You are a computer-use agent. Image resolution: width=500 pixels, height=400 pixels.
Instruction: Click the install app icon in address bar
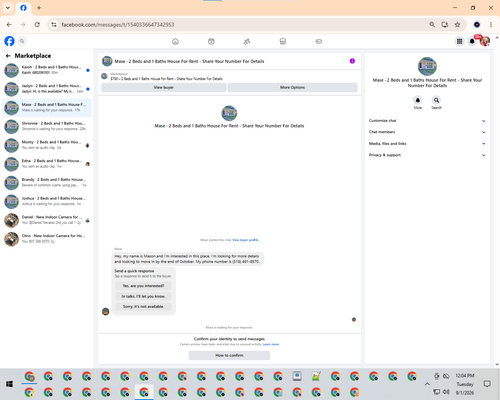click(x=445, y=25)
